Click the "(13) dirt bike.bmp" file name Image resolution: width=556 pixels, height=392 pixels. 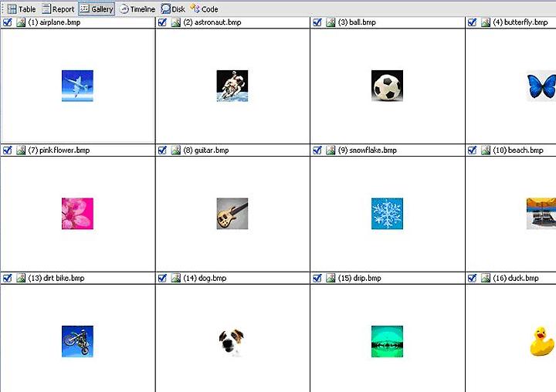[x=56, y=279]
